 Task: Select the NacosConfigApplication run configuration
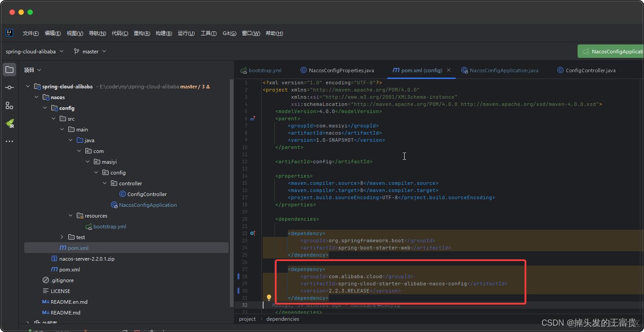tap(611, 51)
